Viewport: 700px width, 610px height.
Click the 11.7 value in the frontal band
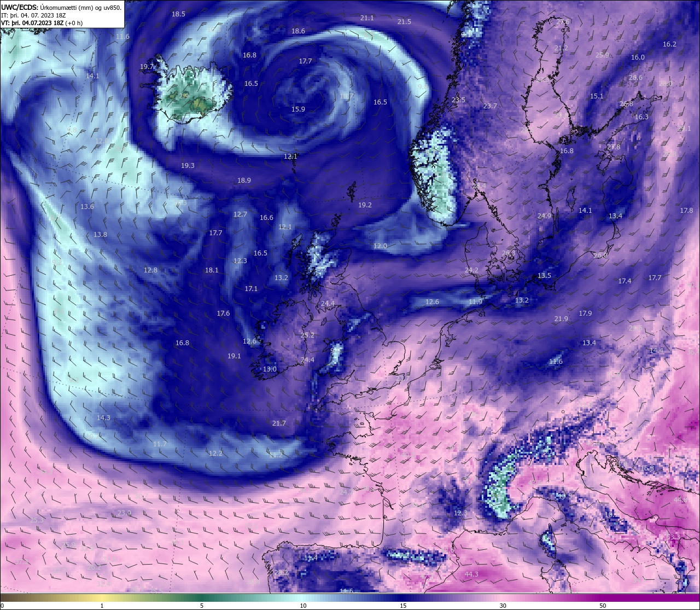tap(160, 444)
